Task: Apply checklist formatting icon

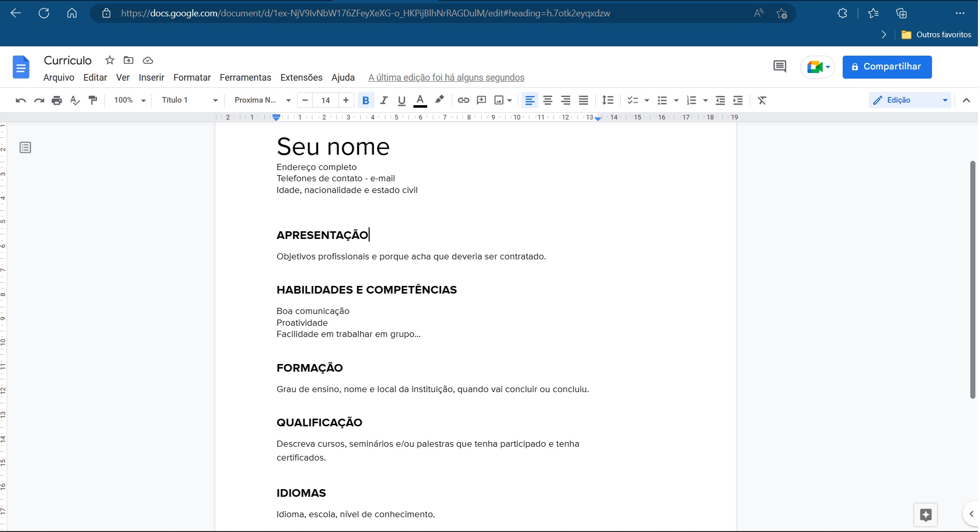Action: pos(633,101)
